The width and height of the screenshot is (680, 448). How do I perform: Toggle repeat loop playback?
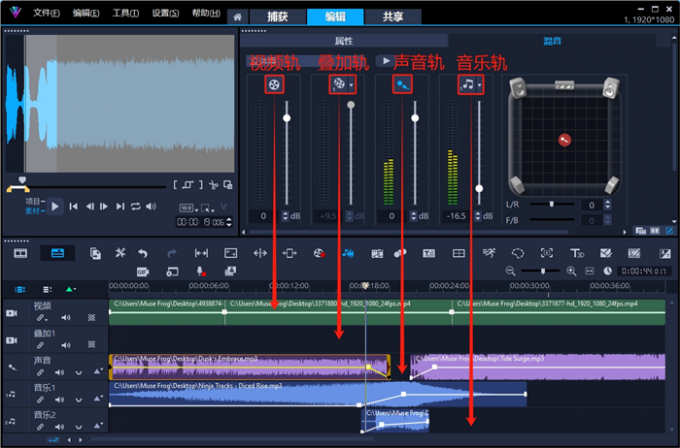click(135, 206)
